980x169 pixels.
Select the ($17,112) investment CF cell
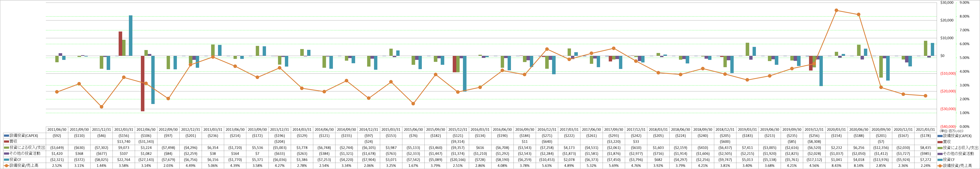pos(814,160)
